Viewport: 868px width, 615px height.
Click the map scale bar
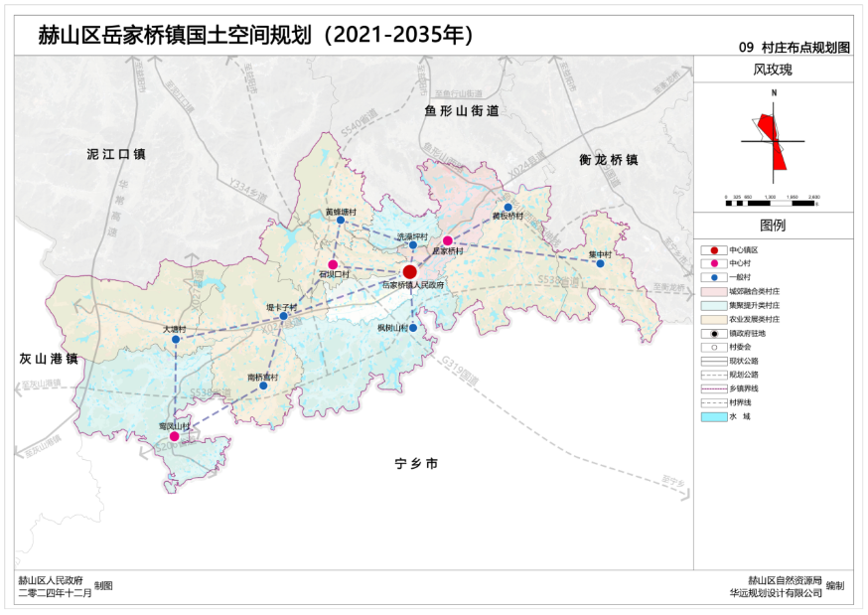click(772, 202)
